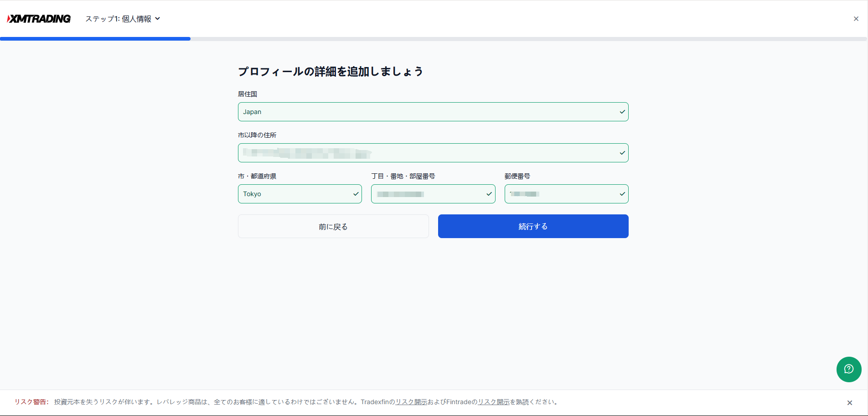Click the checkmark in the 郵便番号 field
Viewport: 868px width, 416px height.
(x=622, y=194)
